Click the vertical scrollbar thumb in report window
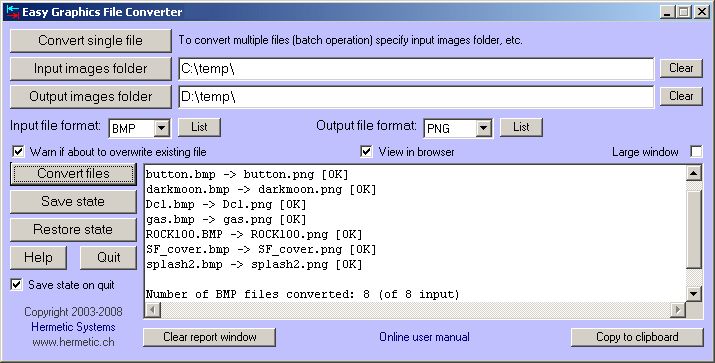 tap(694, 229)
